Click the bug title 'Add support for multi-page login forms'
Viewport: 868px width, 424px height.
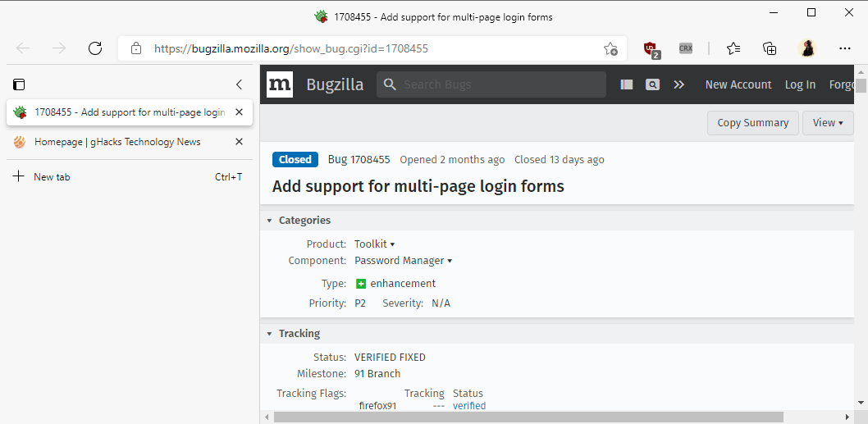(418, 186)
